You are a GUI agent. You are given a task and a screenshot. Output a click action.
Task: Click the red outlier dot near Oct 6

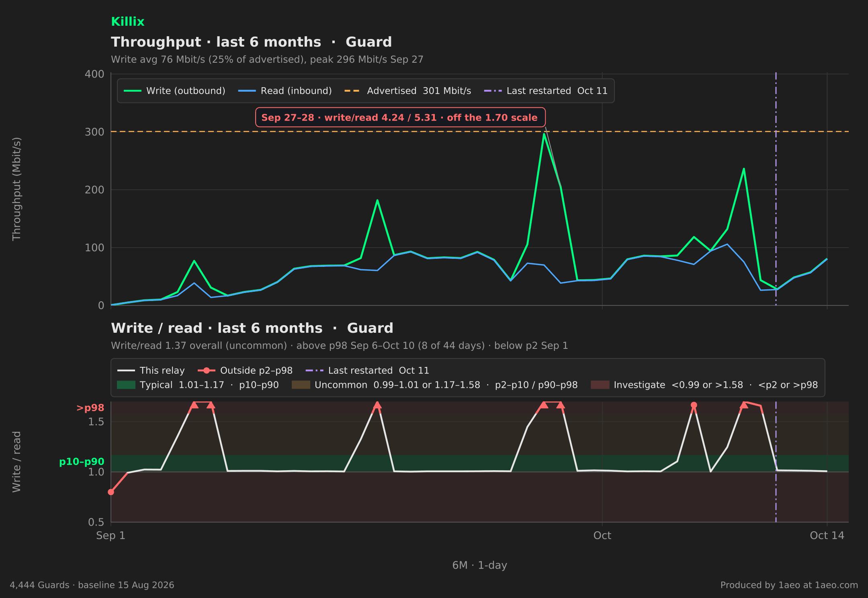pos(694,405)
